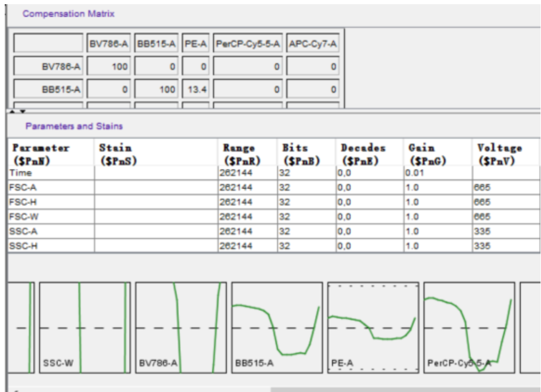Click the empty Stain cell for SSC-A

tap(156, 231)
